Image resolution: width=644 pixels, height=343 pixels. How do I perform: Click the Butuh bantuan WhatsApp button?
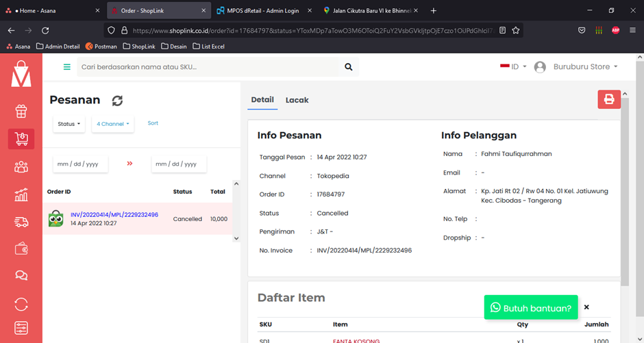click(531, 308)
